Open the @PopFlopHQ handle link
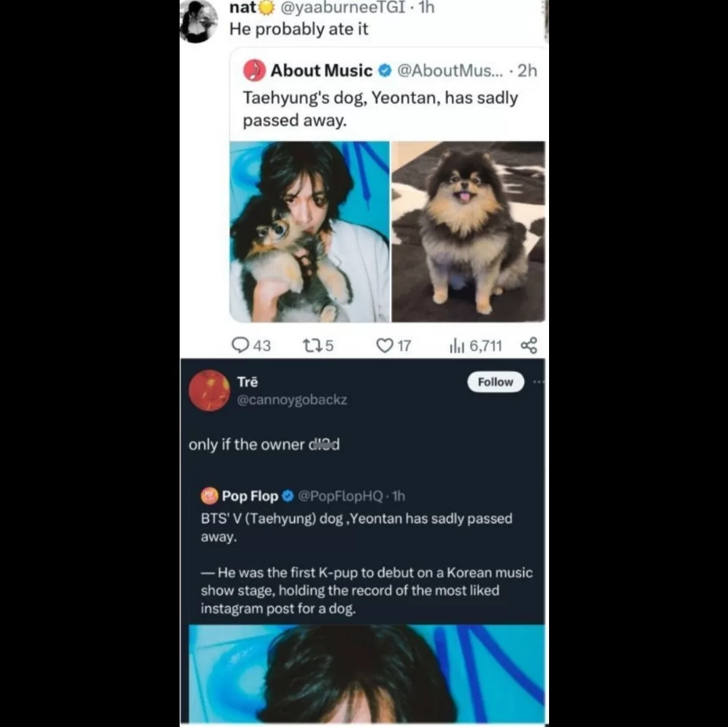The image size is (728, 727). pos(340,496)
